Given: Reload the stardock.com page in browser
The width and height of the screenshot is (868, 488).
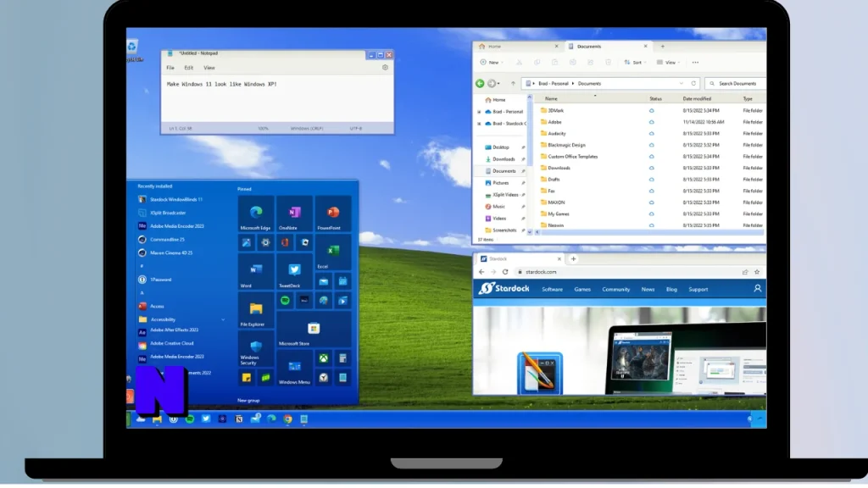Looking at the screenshot, I should 505,272.
